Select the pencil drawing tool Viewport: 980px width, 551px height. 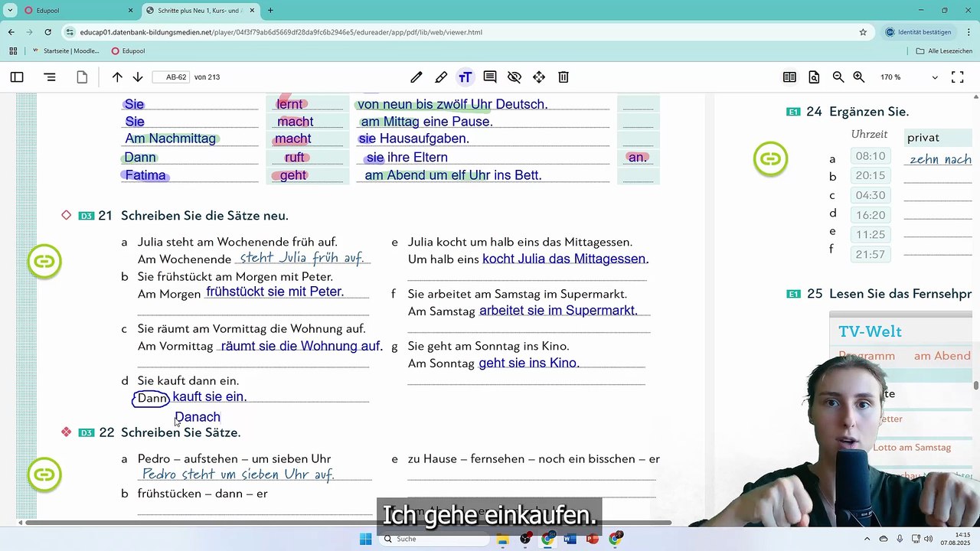pos(416,77)
